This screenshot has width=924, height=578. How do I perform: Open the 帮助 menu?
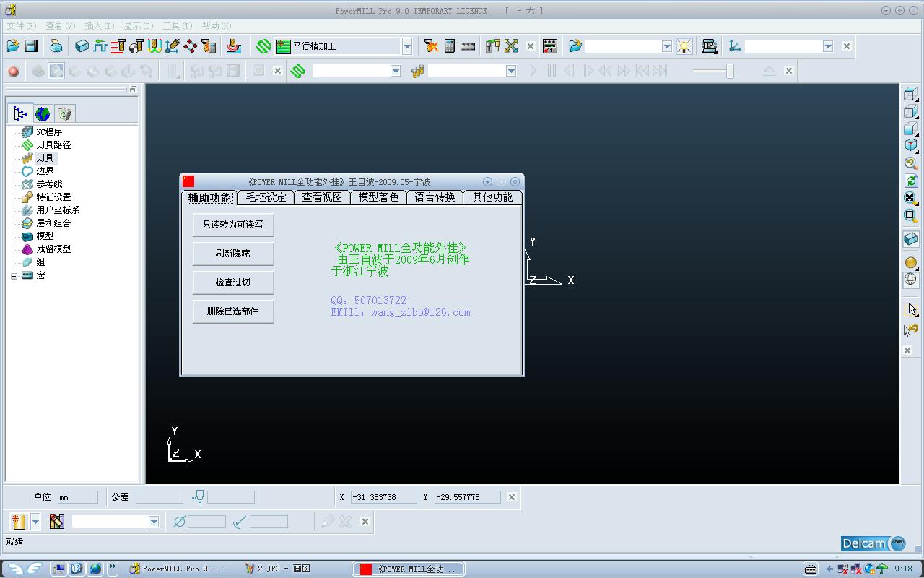216,25
